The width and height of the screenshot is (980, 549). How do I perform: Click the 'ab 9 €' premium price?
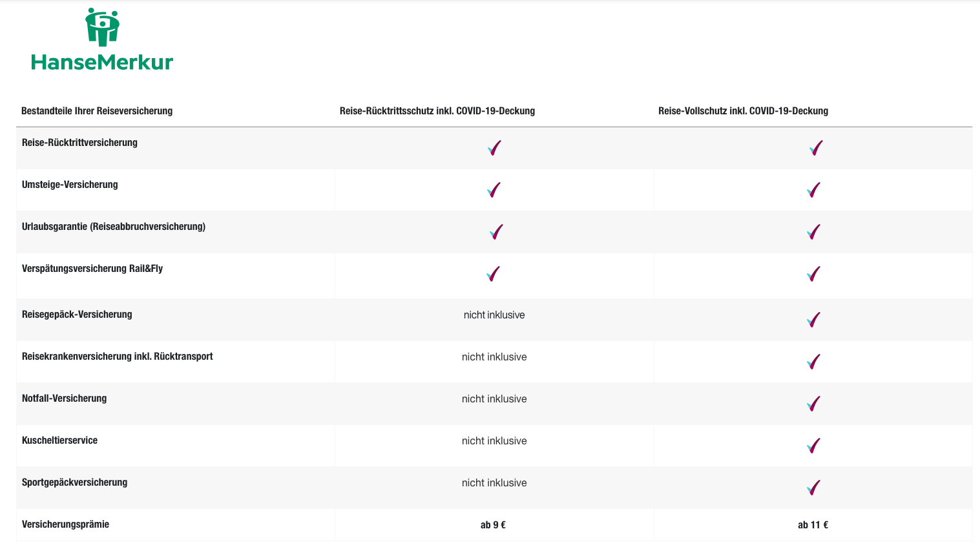pyautogui.click(x=493, y=525)
